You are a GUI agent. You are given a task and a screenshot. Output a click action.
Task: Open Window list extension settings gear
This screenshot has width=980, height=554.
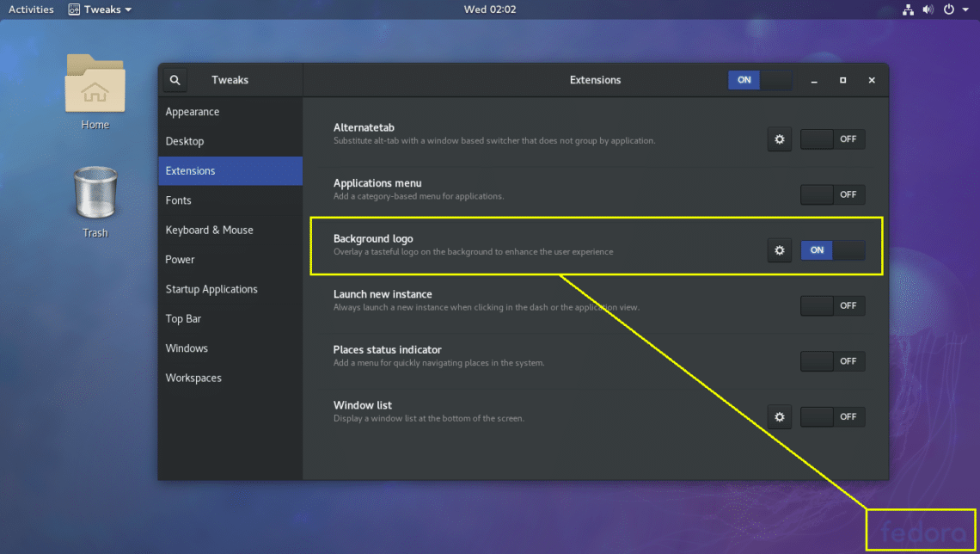point(779,416)
